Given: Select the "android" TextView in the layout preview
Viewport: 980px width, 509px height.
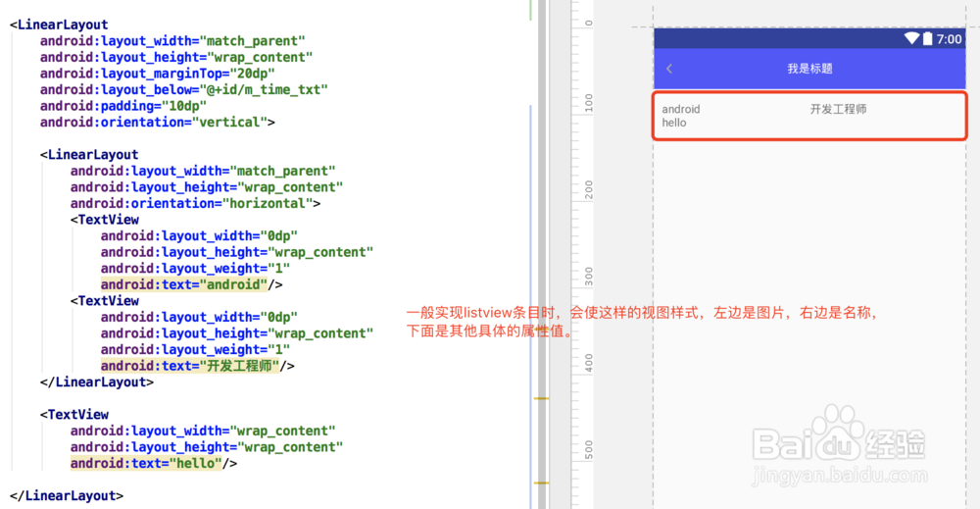Looking at the screenshot, I should click(x=681, y=109).
